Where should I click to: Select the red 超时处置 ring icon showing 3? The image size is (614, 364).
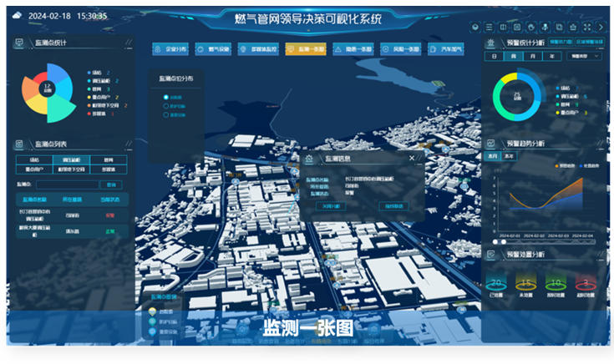coord(584,284)
